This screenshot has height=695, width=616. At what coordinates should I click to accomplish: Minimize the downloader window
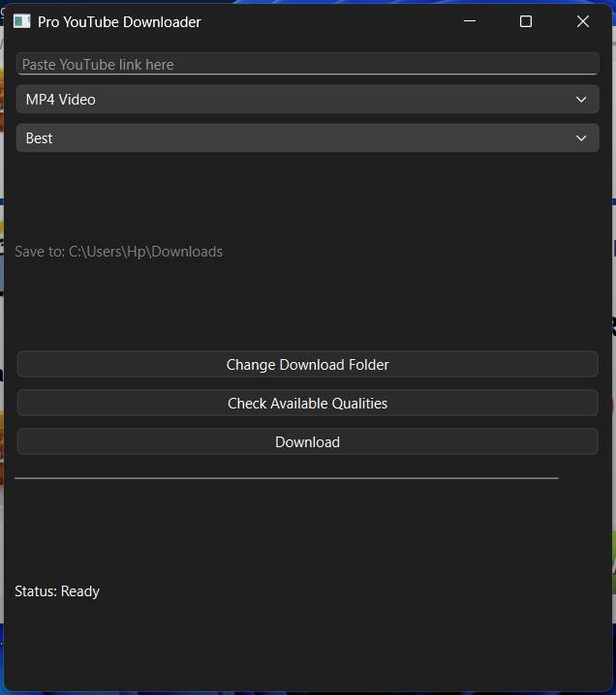click(x=470, y=21)
